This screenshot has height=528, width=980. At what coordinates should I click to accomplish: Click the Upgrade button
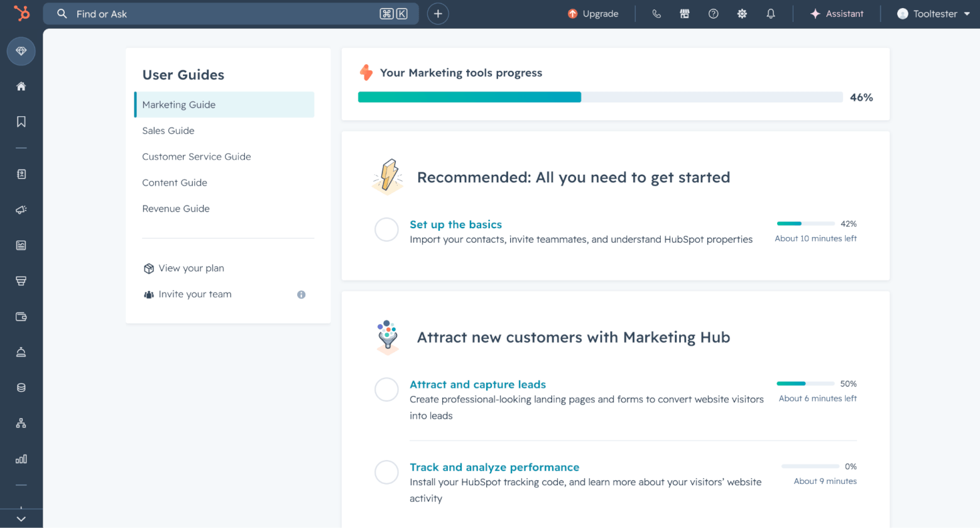[593, 14]
